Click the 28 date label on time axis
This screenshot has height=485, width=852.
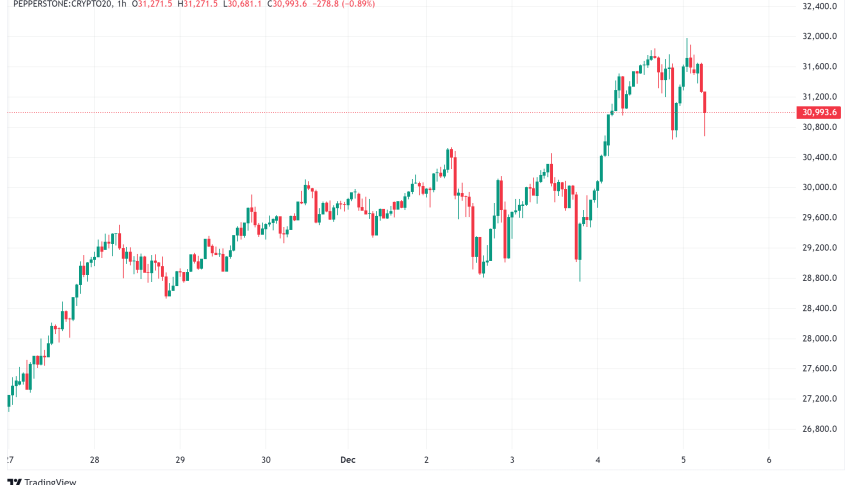point(94,461)
